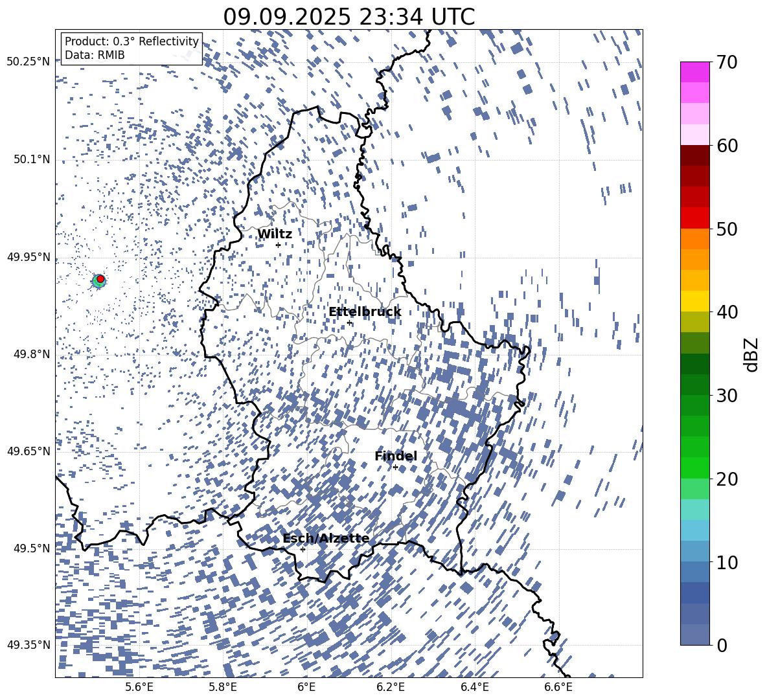767x700 pixels.
Task: Click the 30 value on colorbar
Action: (727, 396)
